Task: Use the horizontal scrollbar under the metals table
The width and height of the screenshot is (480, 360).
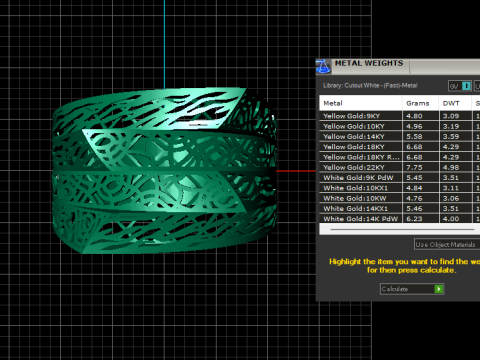Action: pos(402,229)
